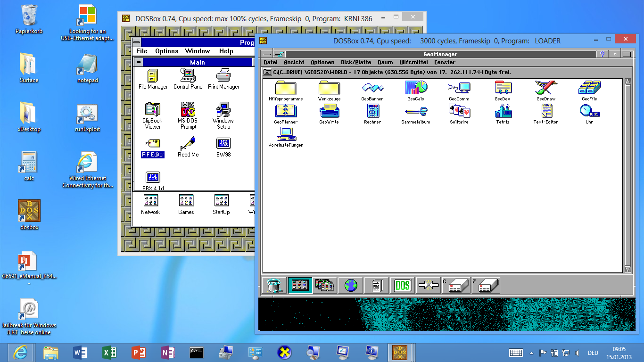Open the Fenster menu
Viewport: 644px width, 362px height.
[445, 62]
